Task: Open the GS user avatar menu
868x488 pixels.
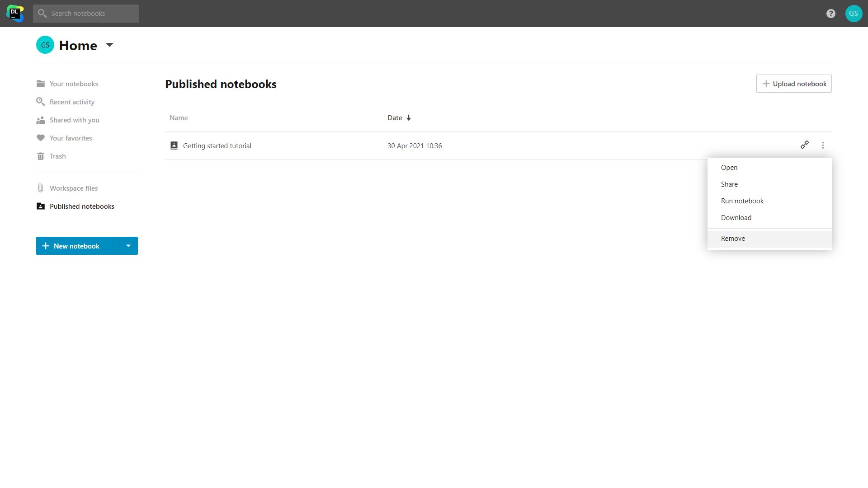Action: coord(854,14)
